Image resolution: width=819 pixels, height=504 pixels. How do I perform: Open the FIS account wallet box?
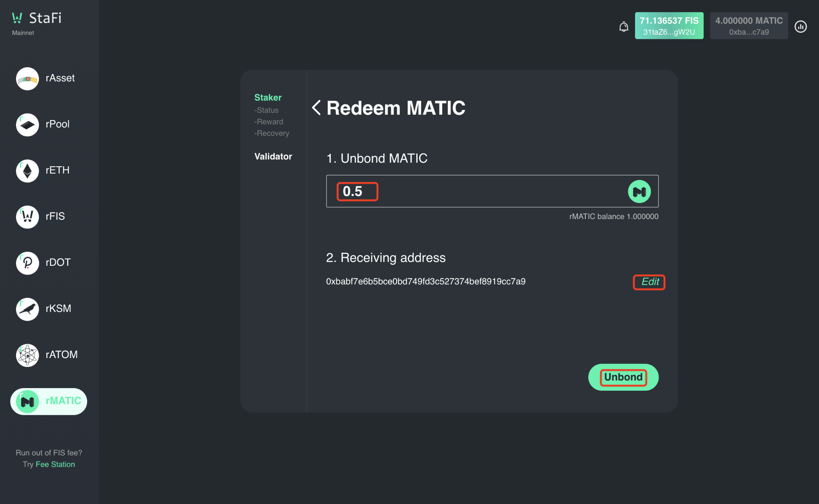coord(669,26)
